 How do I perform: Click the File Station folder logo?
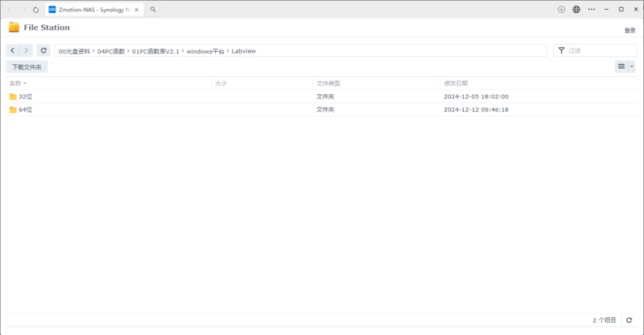click(x=14, y=27)
